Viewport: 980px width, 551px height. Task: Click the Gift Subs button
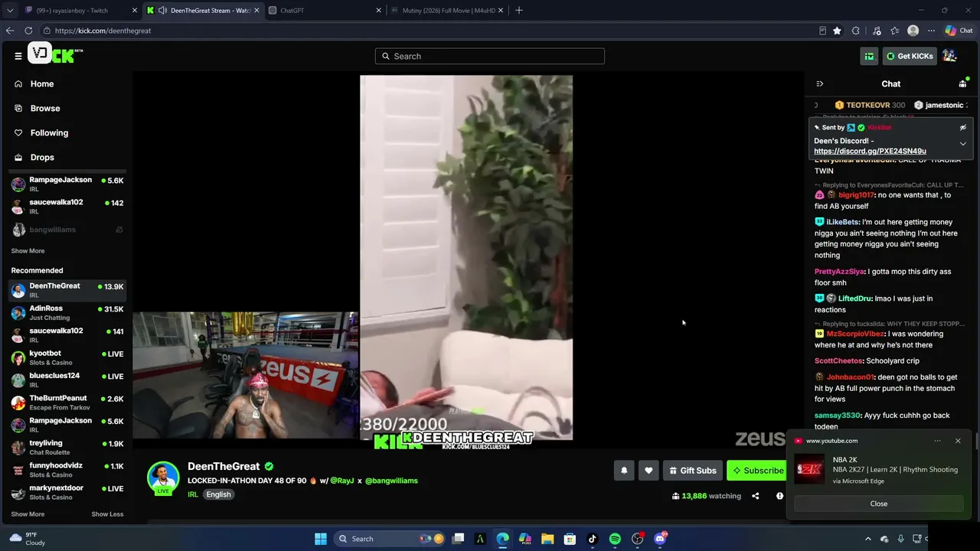tap(692, 471)
